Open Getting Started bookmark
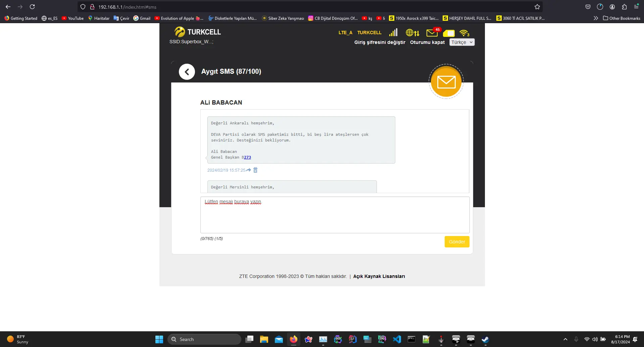 click(21, 18)
